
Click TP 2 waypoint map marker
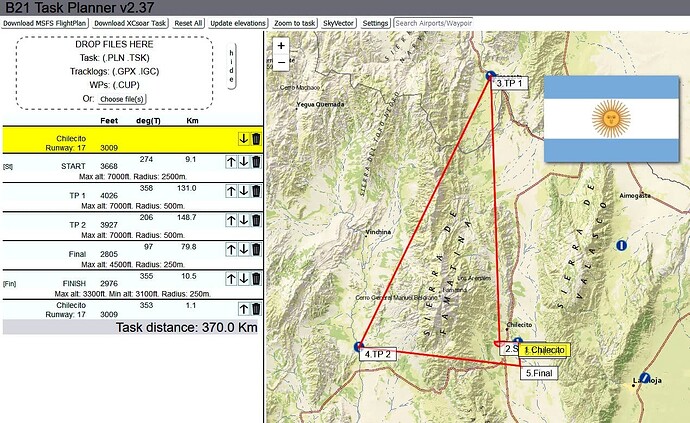pos(359,346)
